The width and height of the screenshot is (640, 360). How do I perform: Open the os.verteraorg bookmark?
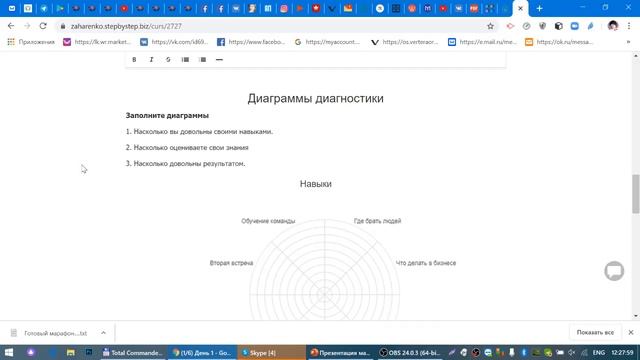pos(405,42)
